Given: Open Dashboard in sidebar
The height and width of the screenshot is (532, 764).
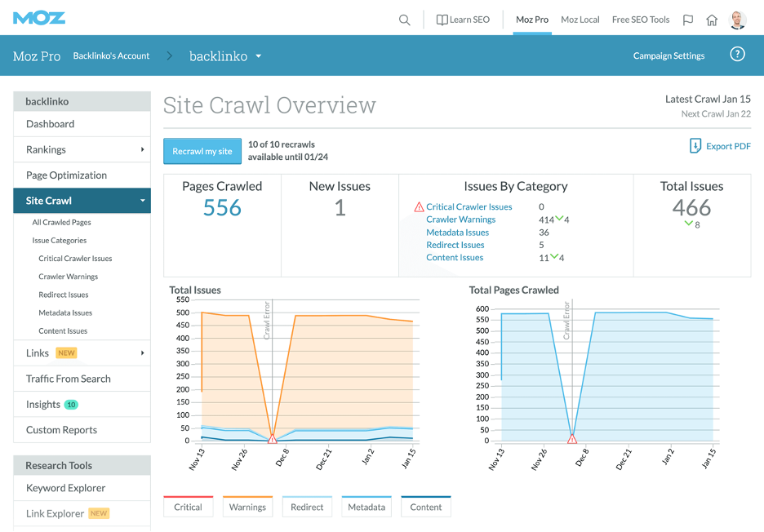Looking at the screenshot, I should click(x=82, y=124).
